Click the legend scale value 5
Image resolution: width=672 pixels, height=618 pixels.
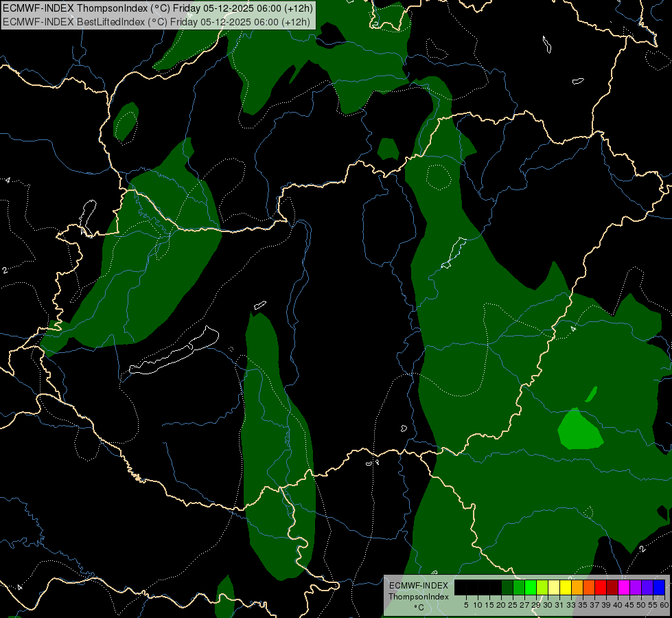466,605
